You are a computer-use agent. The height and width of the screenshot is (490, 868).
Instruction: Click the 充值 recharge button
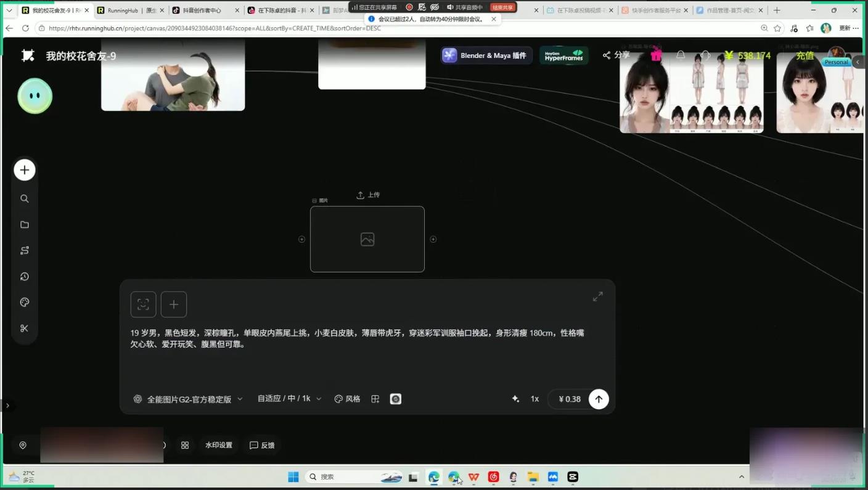coord(805,55)
